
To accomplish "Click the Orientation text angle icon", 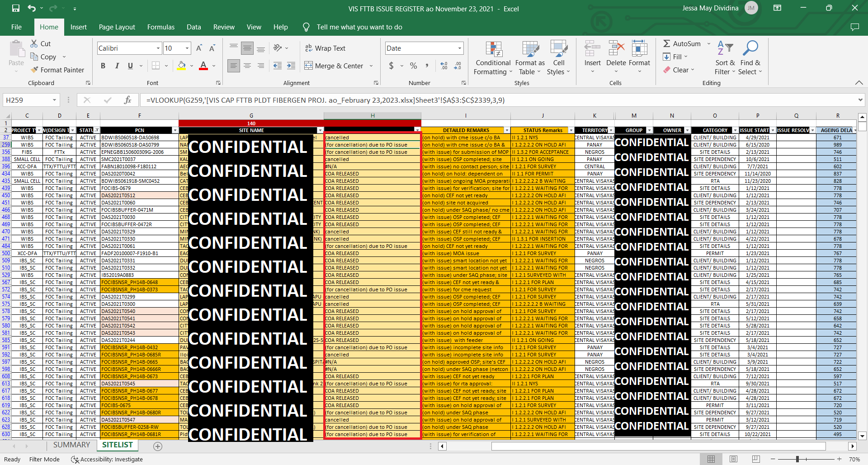I will (x=278, y=47).
